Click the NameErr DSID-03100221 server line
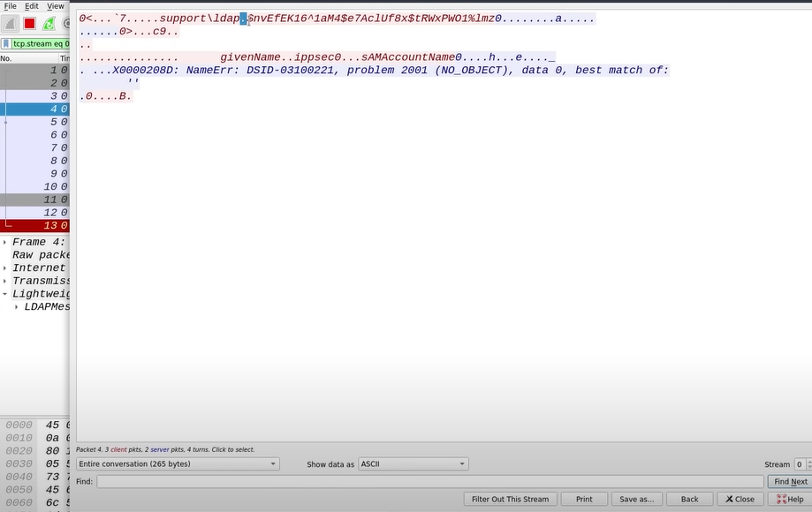Screen dimensions: 812x512 click(x=375, y=71)
